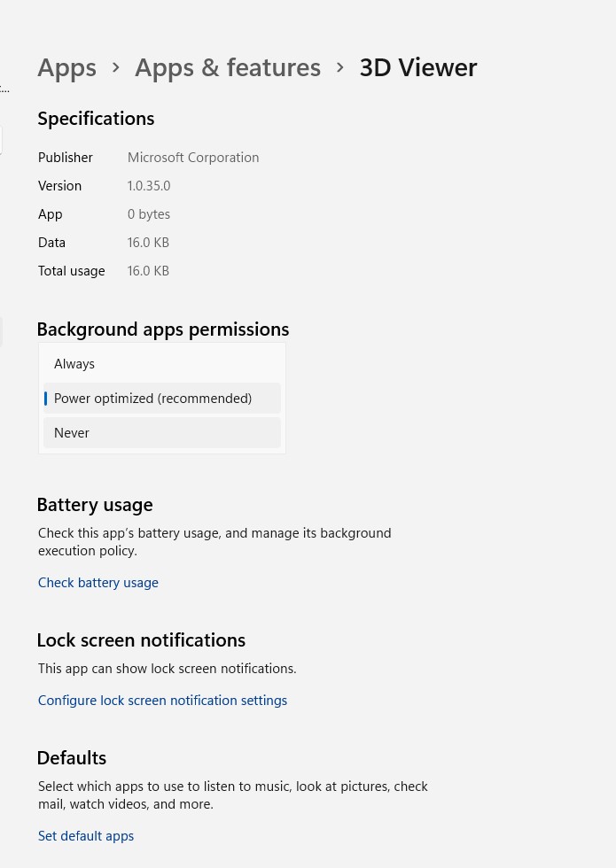This screenshot has height=868, width=616.
Task: Click Microsoft Corporation publisher value
Action: (x=193, y=158)
